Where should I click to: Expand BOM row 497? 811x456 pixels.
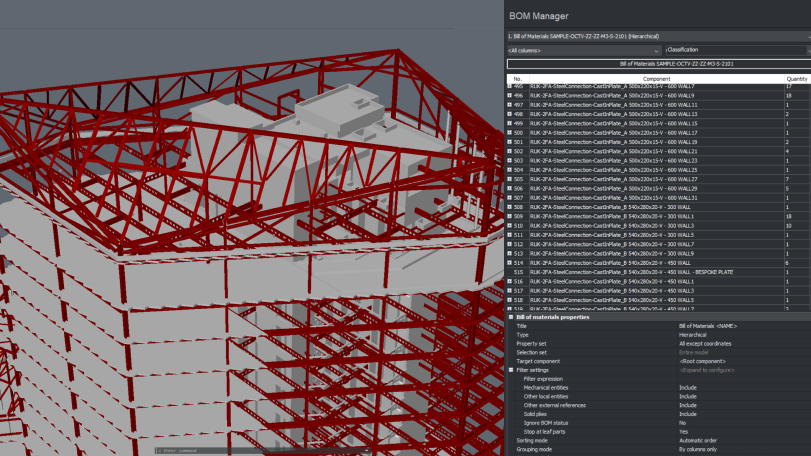[509, 105]
